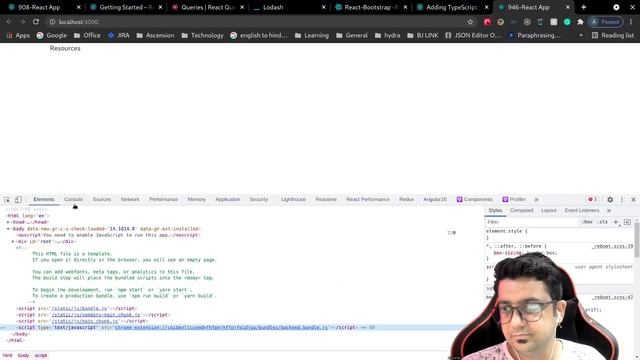
Task: Go back with the browser back arrow
Action: [9, 22]
